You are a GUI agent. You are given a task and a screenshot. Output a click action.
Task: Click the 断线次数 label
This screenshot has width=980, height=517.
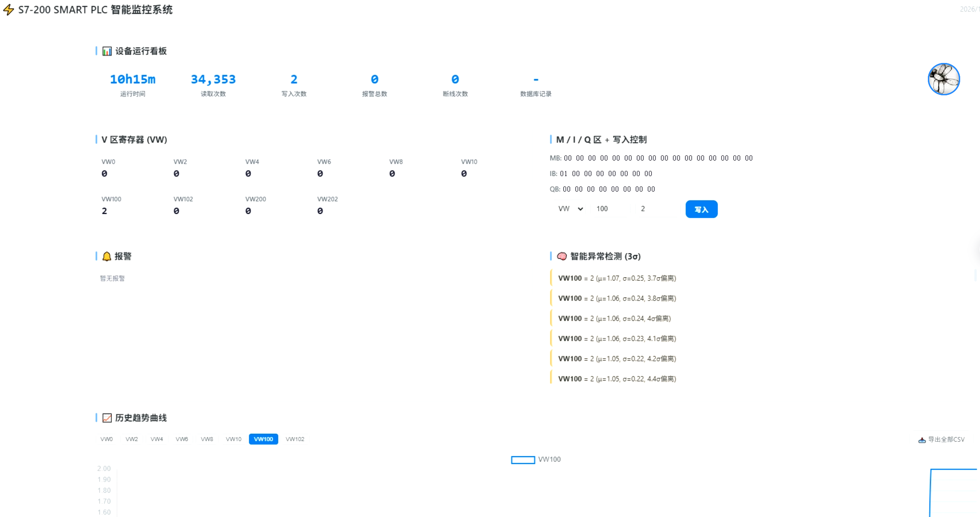coord(455,94)
